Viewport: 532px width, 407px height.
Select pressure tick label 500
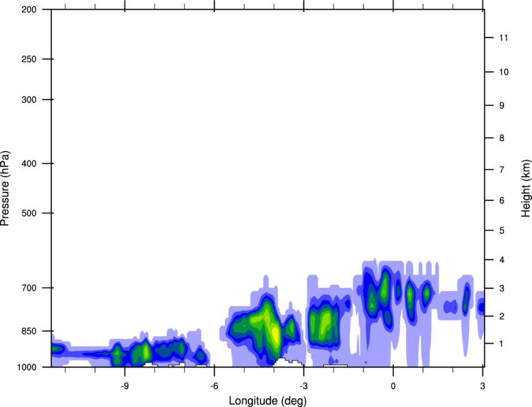pos(29,213)
